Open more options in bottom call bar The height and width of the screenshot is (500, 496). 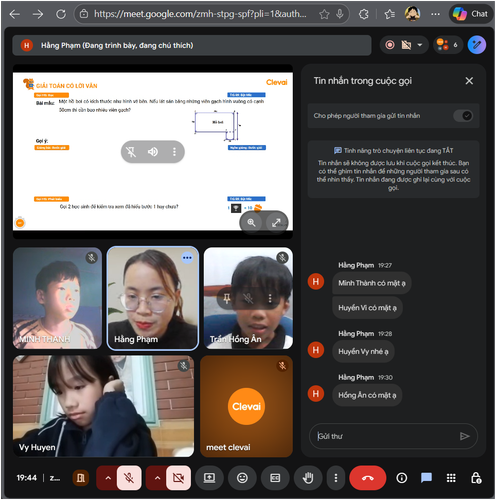(x=336, y=478)
